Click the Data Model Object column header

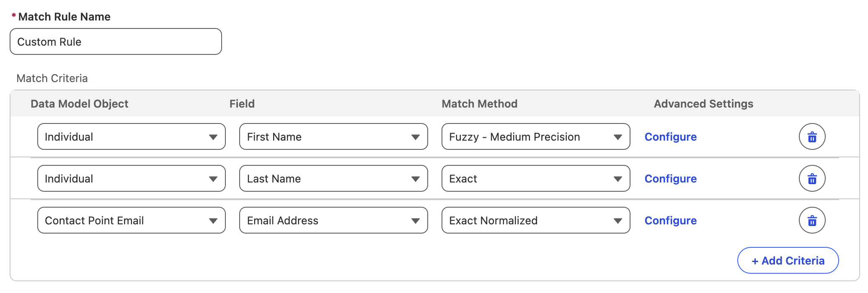(x=80, y=104)
